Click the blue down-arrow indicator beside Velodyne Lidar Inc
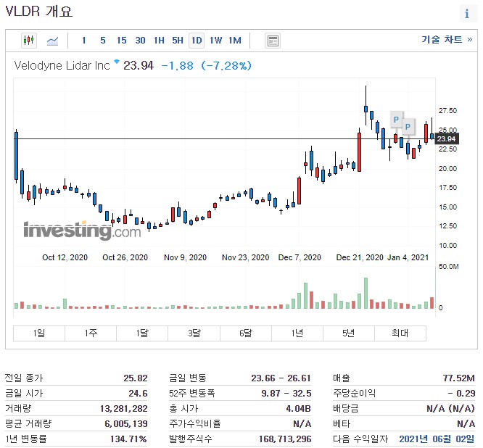 click(117, 62)
